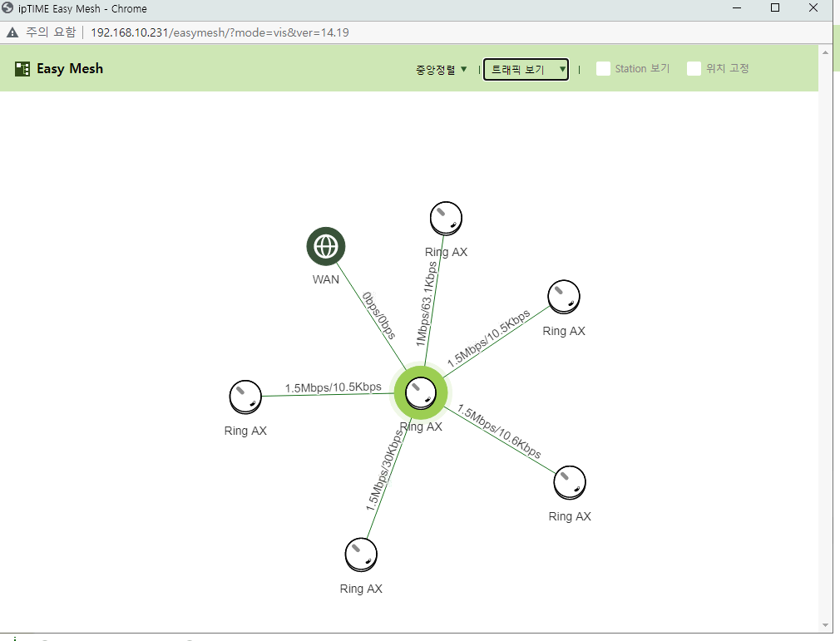Click the URL in the address bar
The image size is (840, 641).
coord(220,32)
